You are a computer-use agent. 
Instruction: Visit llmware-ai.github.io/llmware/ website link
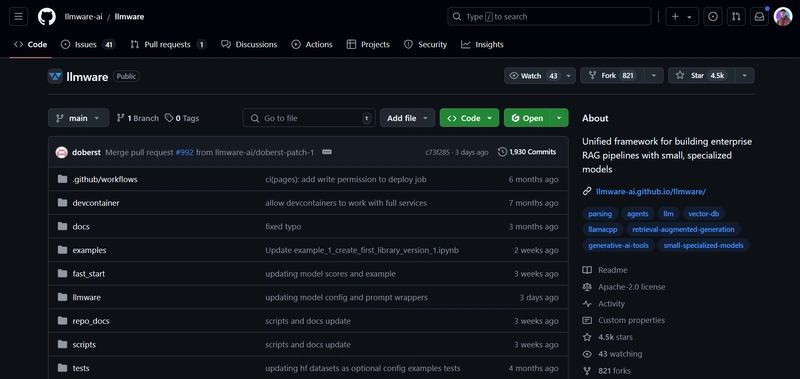651,192
